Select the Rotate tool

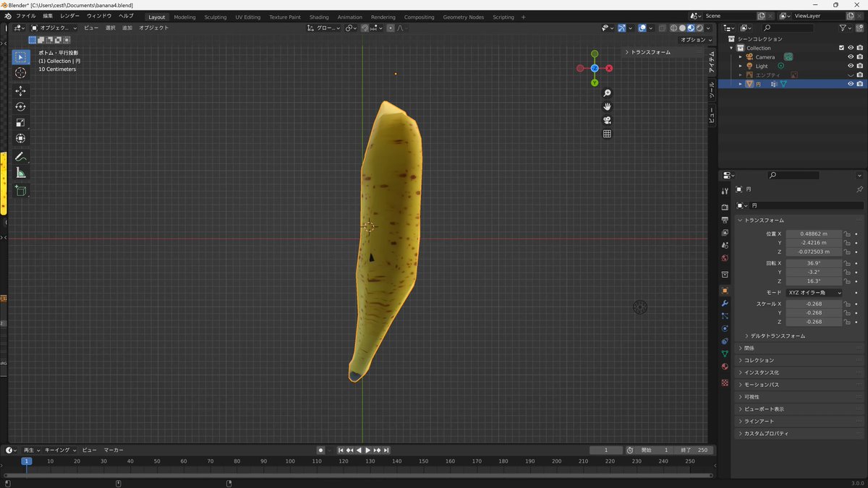pos(20,107)
